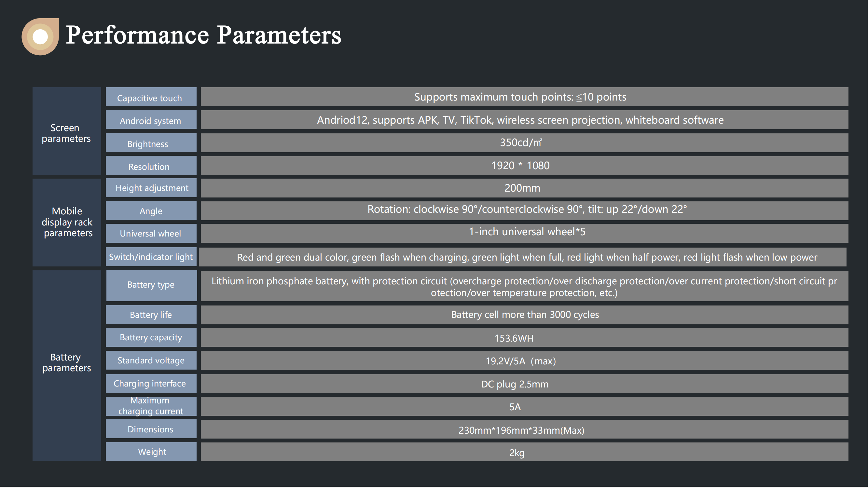
Task: Select the Mobile display rack parameters cell
Action: [67, 222]
